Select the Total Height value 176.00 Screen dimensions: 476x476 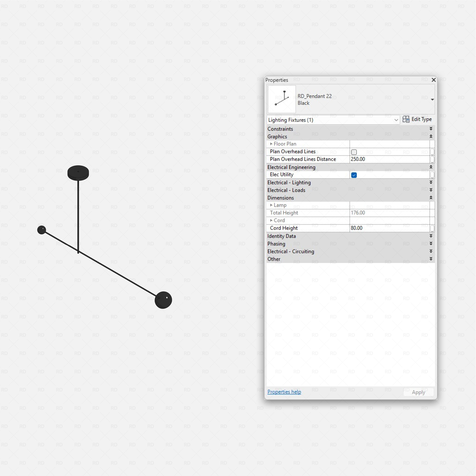[x=358, y=213]
